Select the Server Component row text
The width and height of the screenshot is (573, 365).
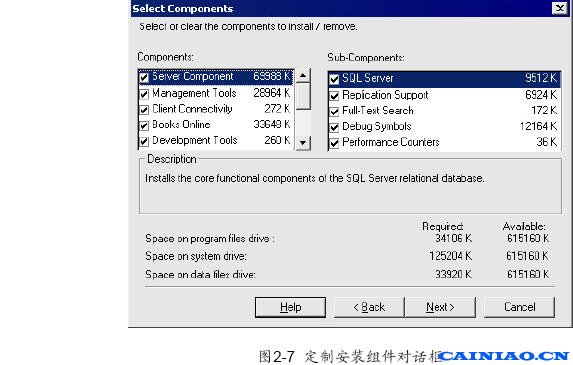coord(193,76)
